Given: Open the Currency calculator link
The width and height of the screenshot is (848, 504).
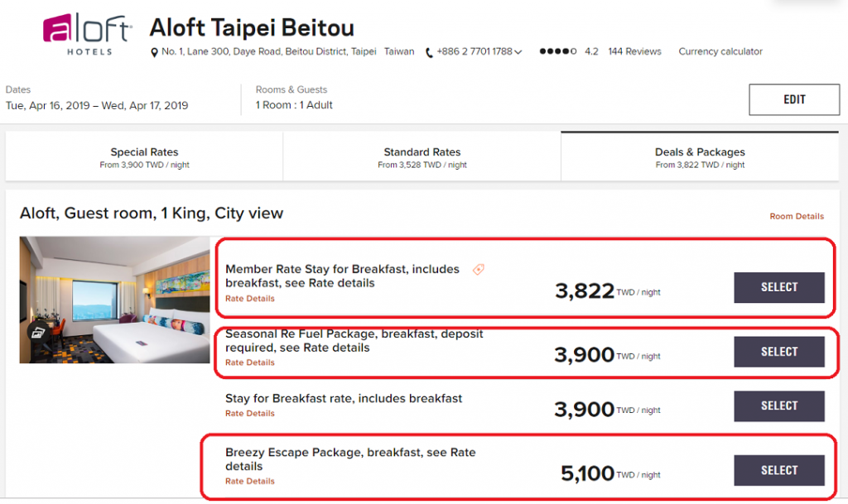Looking at the screenshot, I should tap(720, 51).
